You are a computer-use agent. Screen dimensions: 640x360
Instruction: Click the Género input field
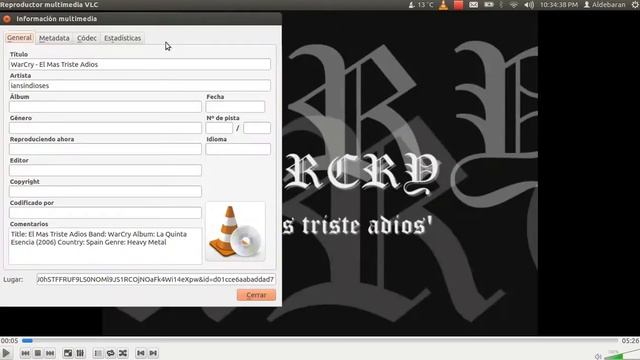tap(105, 128)
